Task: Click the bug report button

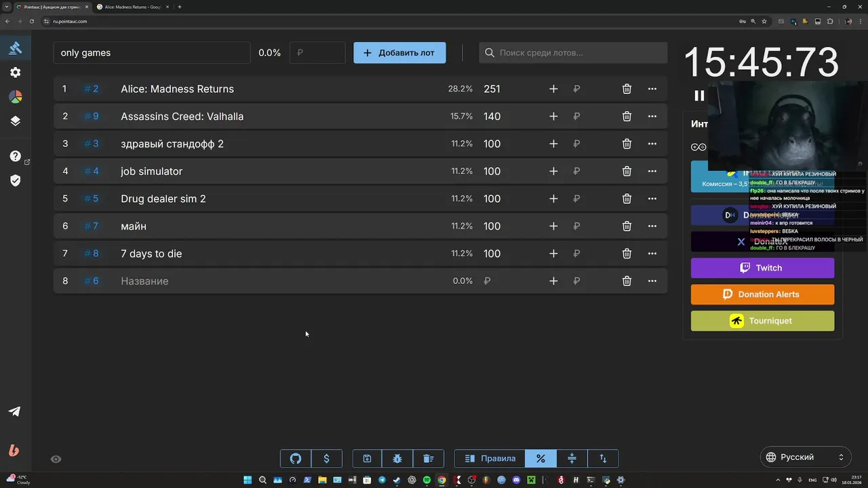Action: click(397, 458)
